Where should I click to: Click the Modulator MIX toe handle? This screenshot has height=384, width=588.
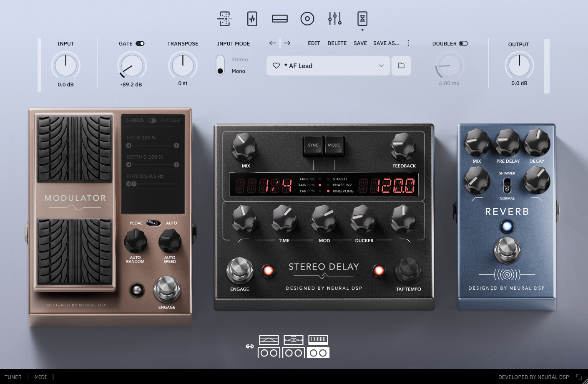pyautogui.click(x=176, y=145)
